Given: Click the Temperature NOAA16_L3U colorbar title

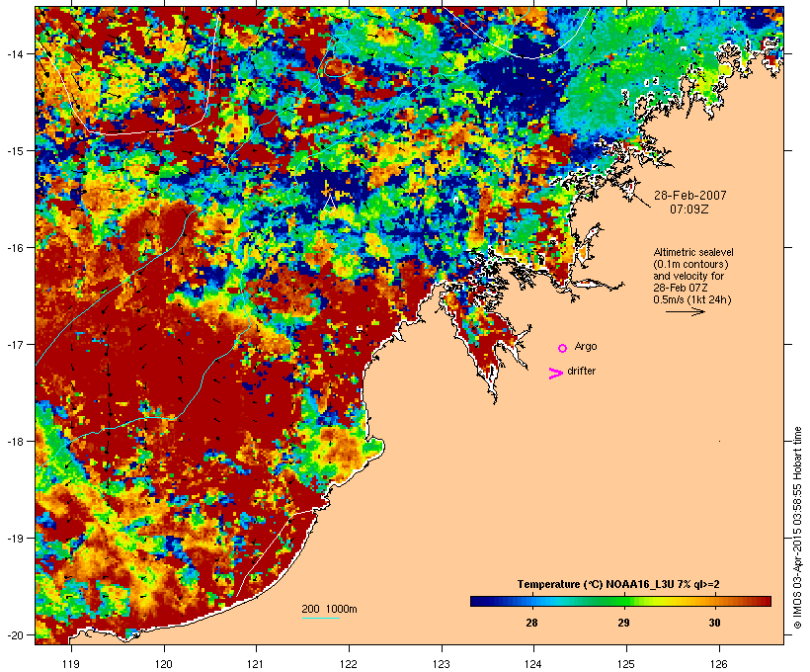Looking at the screenshot, I should click(618, 584).
